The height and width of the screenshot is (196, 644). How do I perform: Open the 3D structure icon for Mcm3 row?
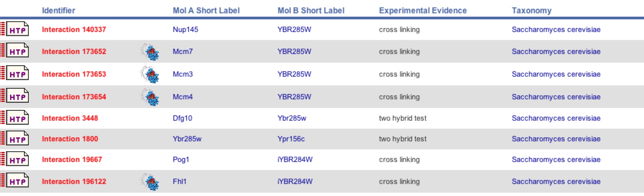(x=150, y=74)
